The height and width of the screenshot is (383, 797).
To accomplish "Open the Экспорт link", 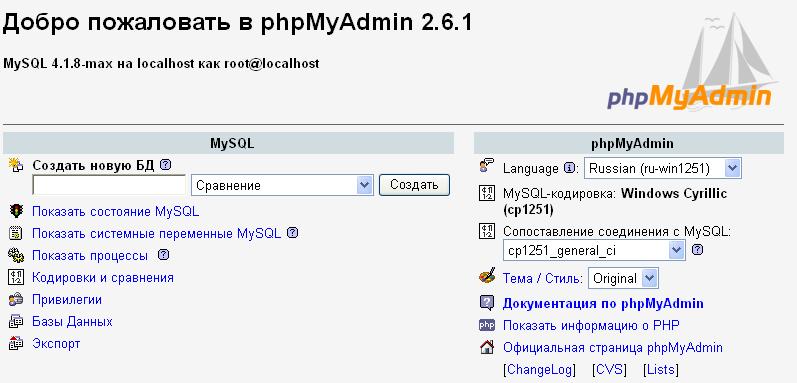I will pos(56,343).
